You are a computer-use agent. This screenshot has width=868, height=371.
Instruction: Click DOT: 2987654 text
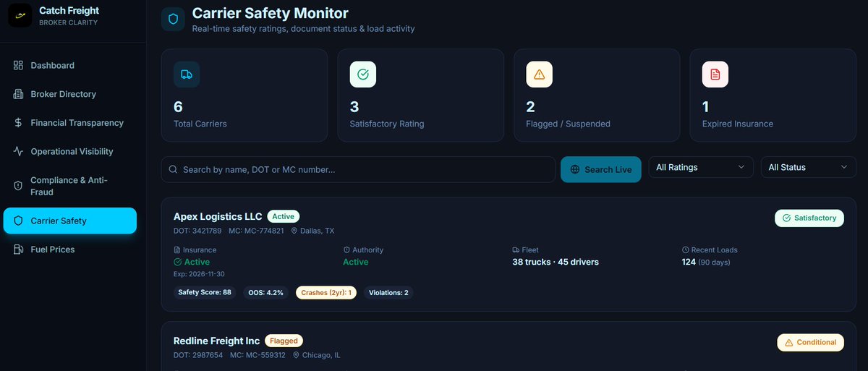click(197, 355)
